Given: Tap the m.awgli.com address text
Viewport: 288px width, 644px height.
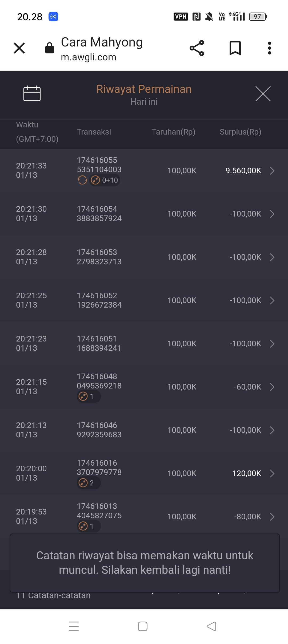Looking at the screenshot, I should [x=89, y=57].
